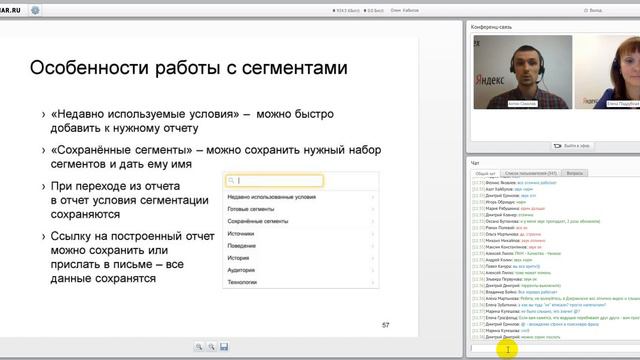Click the floppy disk save icon under slide
This screenshot has height=360, width=640.
(224, 347)
